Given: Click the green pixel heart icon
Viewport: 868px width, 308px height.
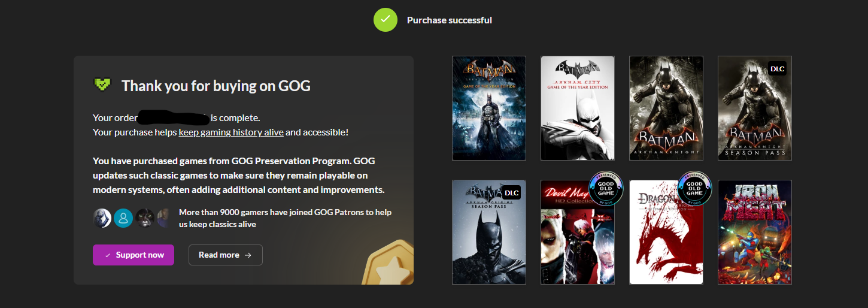Looking at the screenshot, I should [103, 85].
